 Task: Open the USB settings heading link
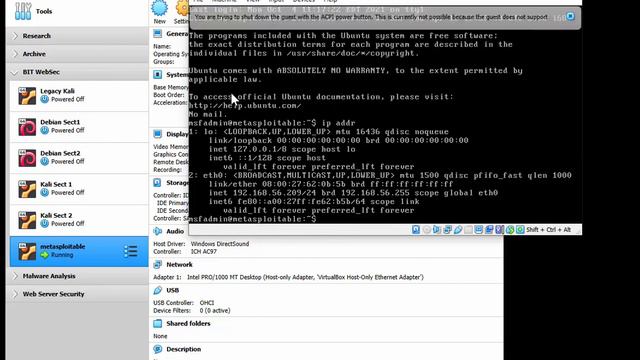173,290
